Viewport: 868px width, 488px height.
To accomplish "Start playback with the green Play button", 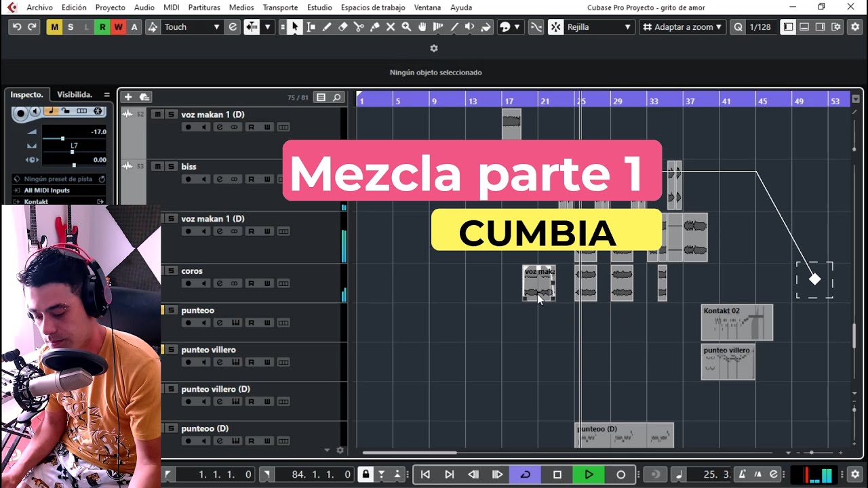I will coord(589,474).
